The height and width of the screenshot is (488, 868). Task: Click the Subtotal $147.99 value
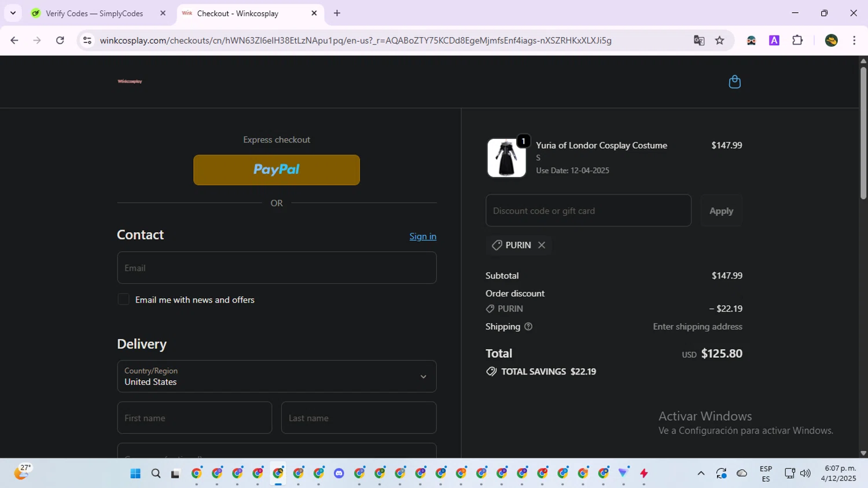click(x=727, y=276)
